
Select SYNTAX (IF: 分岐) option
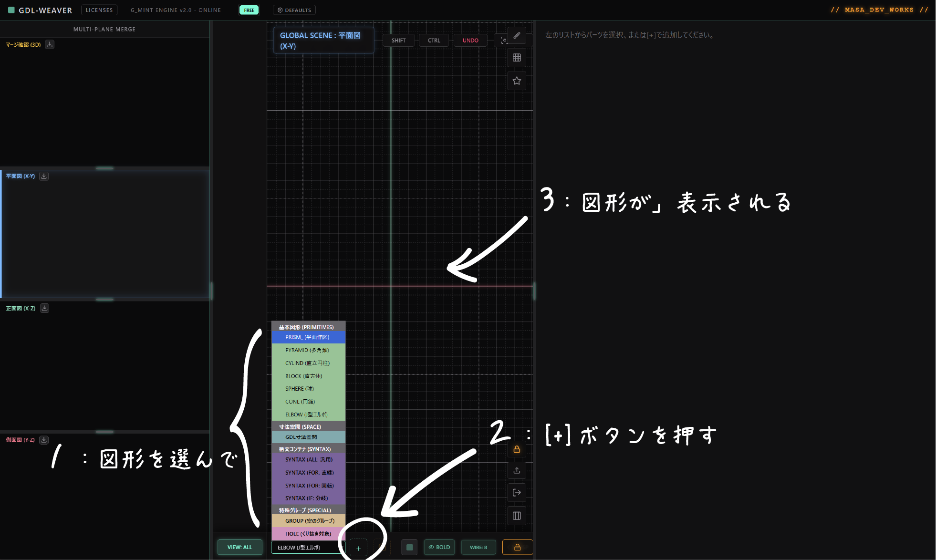click(x=308, y=498)
